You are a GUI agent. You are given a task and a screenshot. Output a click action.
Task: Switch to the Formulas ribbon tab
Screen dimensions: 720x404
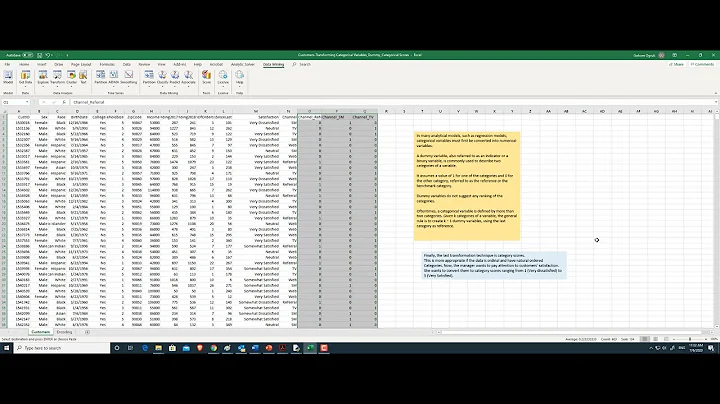[x=107, y=65]
